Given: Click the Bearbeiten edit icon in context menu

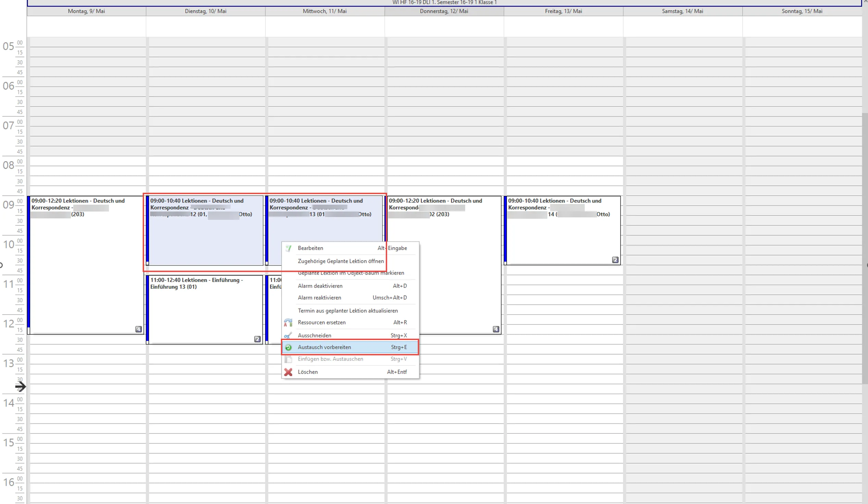Looking at the screenshot, I should (x=288, y=248).
